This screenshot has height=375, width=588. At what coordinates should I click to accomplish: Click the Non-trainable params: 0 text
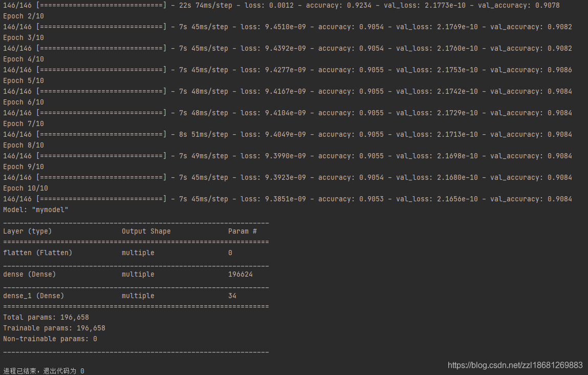(x=51, y=339)
